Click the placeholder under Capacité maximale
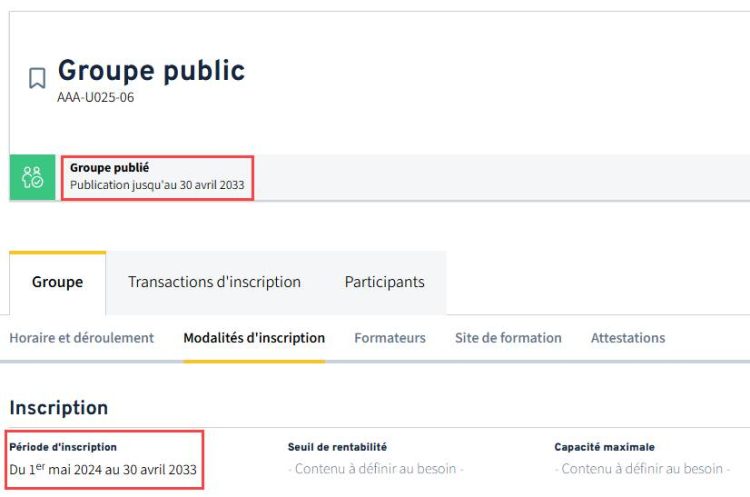Screen dimensions: 750x497 click(x=642, y=469)
